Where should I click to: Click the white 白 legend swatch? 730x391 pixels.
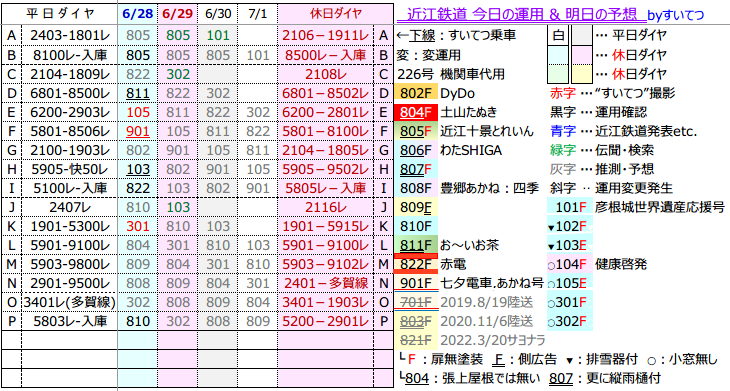[x=558, y=35]
